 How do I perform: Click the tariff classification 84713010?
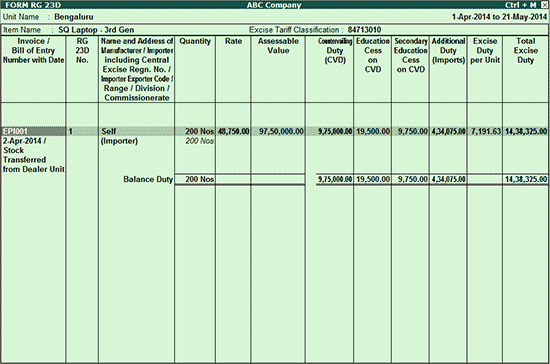[364, 30]
